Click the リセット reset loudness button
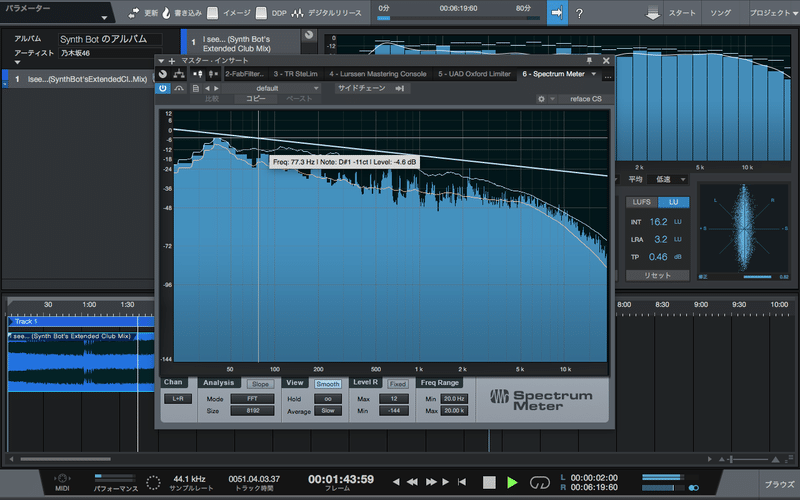 coord(657,276)
